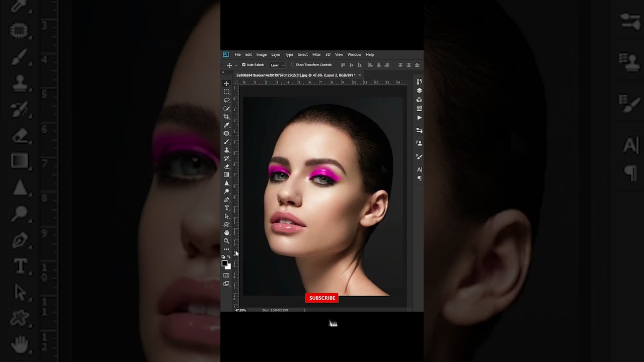Expand the Move tool preset picker arrow

(x=235, y=65)
